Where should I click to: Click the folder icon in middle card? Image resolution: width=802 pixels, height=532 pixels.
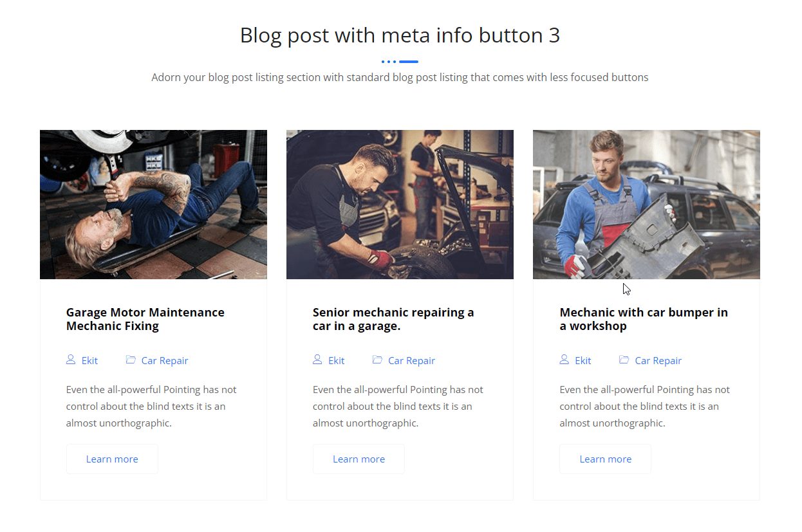(x=377, y=360)
